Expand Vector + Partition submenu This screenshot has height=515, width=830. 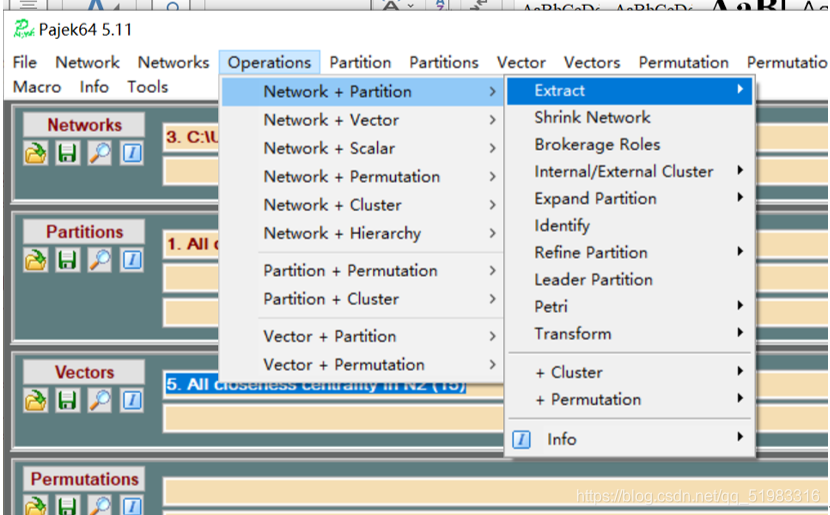(363, 336)
